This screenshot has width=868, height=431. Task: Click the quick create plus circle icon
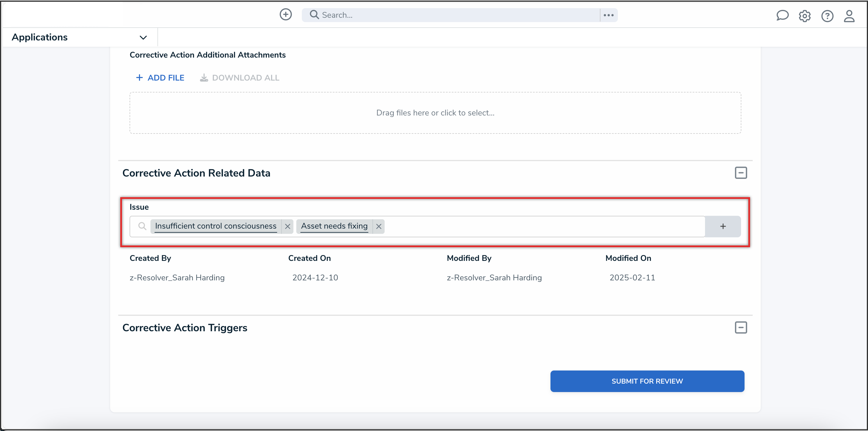(285, 15)
